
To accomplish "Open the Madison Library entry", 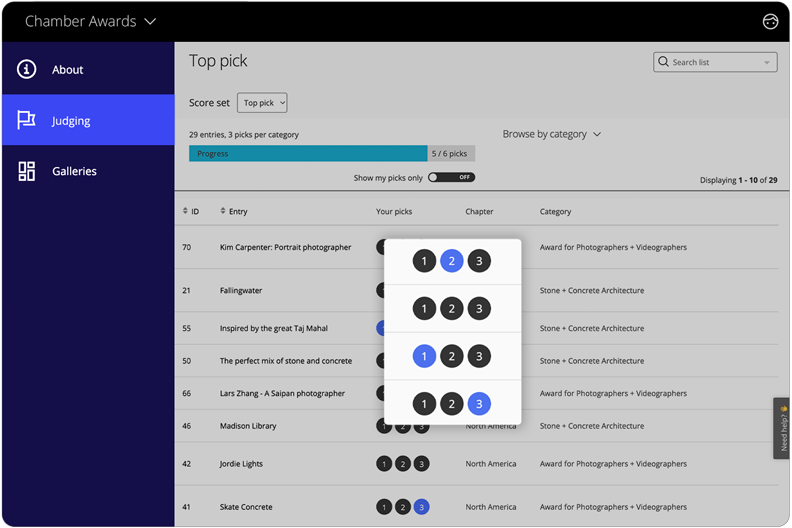I will pos(248,426).
